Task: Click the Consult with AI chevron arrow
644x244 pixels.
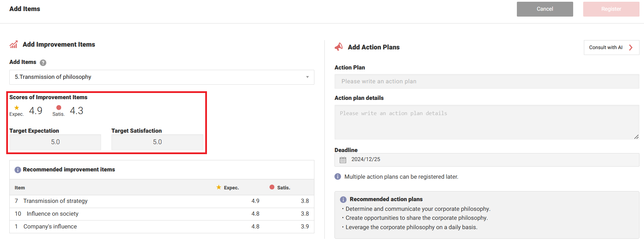Action: click(x=631, y=48)
